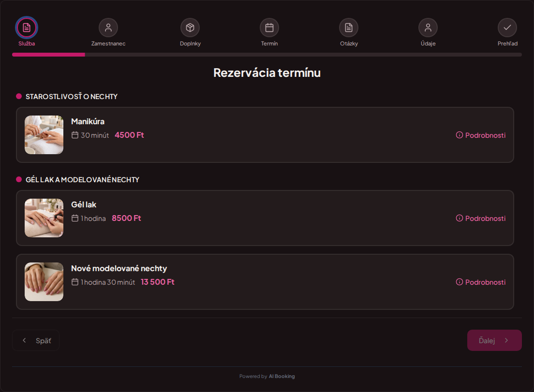Viewport: 534px width, 392px height.
Task: Select the Zamestnanec step person icon
Action: pyautogui.click(x=108, y=28)
